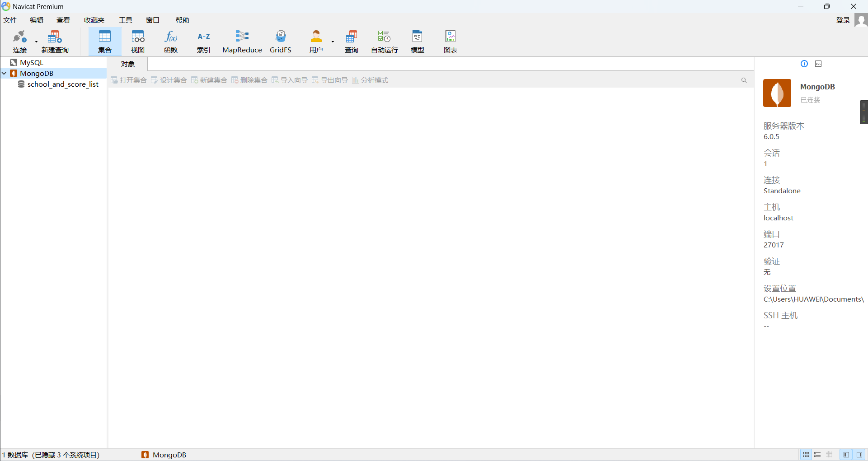The image size is (868, 461).
Task: Select the 集合 (Collection) toolbar icon
Action: [x=105, y=42]
